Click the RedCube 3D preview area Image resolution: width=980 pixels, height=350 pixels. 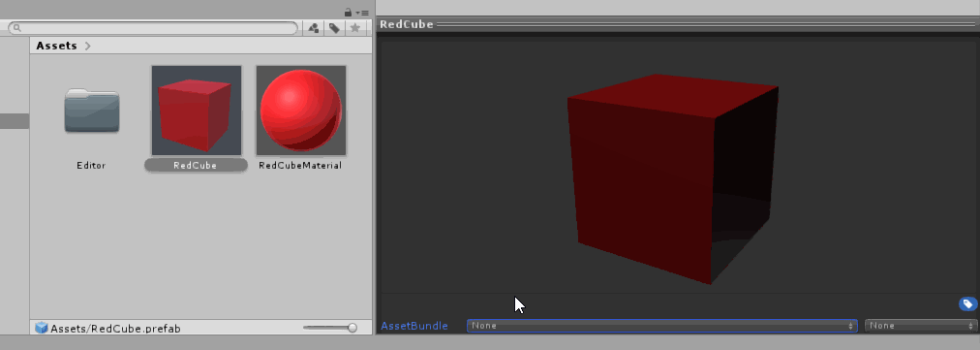pos(678,167)
